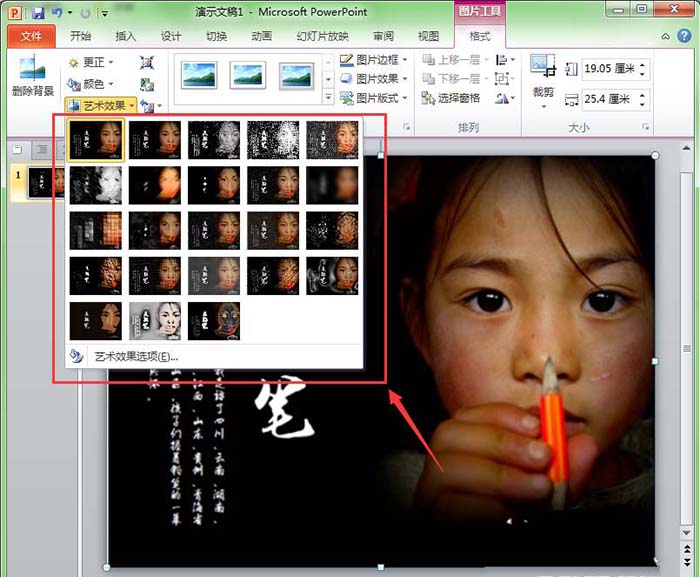Screen dimensions: 700x577
Task: Apply the Chalk Sketch artistic effect
Action: tap(96, 185)
